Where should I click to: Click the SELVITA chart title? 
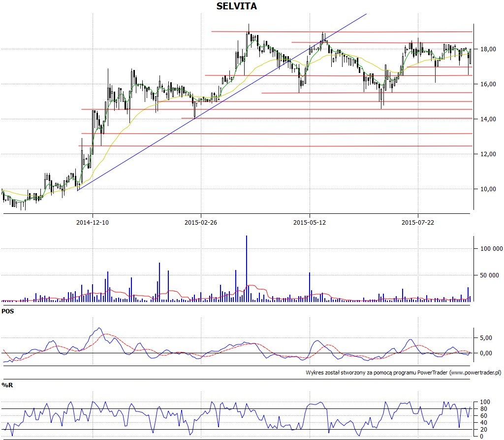click(237, 6)
